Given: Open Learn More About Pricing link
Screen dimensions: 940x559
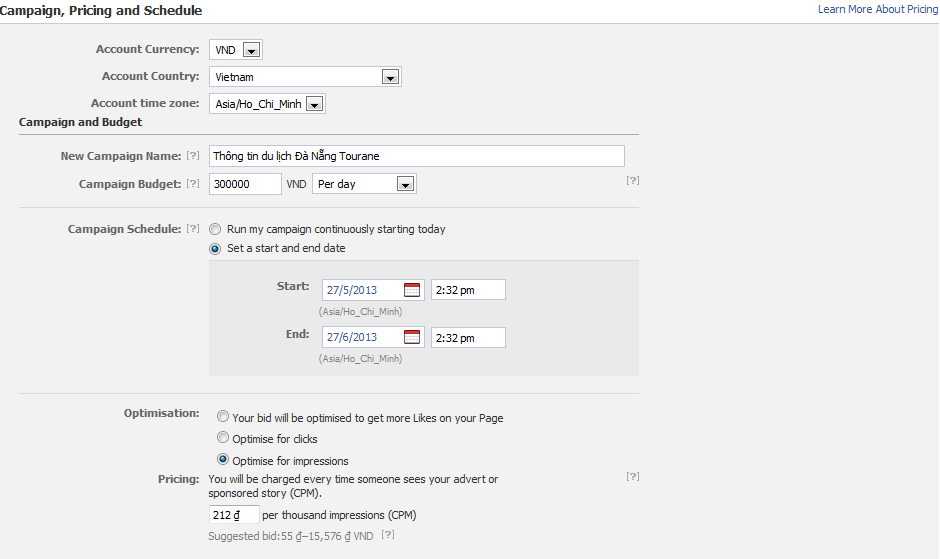Looking at the screenshot, I should [877, 9].
